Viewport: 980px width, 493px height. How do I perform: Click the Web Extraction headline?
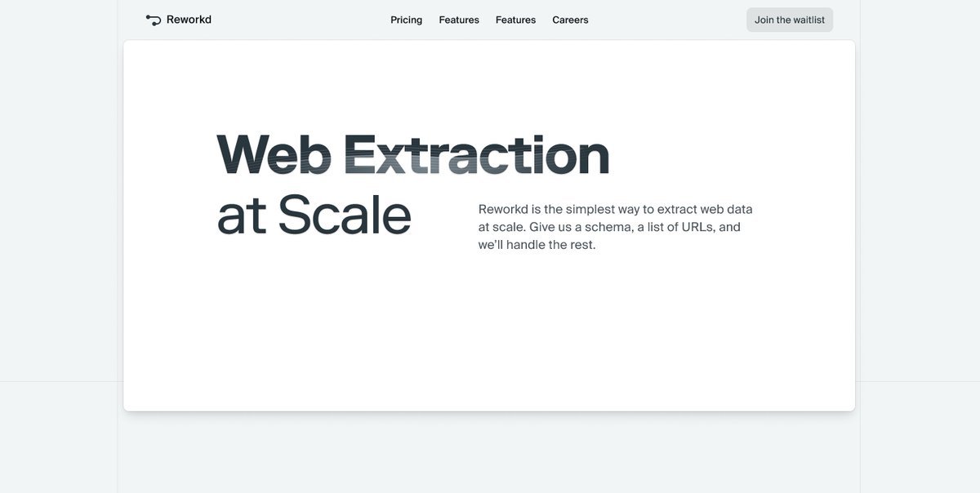pyautogui.click(x=413, y=154)
